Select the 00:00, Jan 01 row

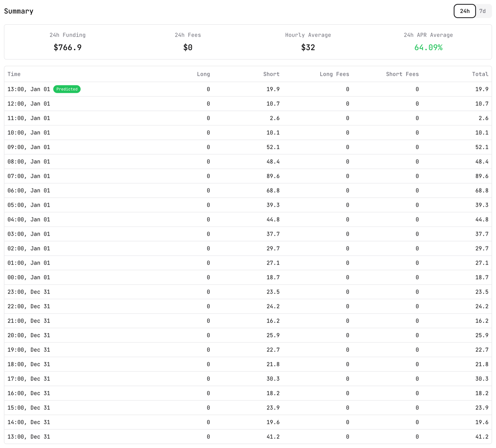click(248, 277)
